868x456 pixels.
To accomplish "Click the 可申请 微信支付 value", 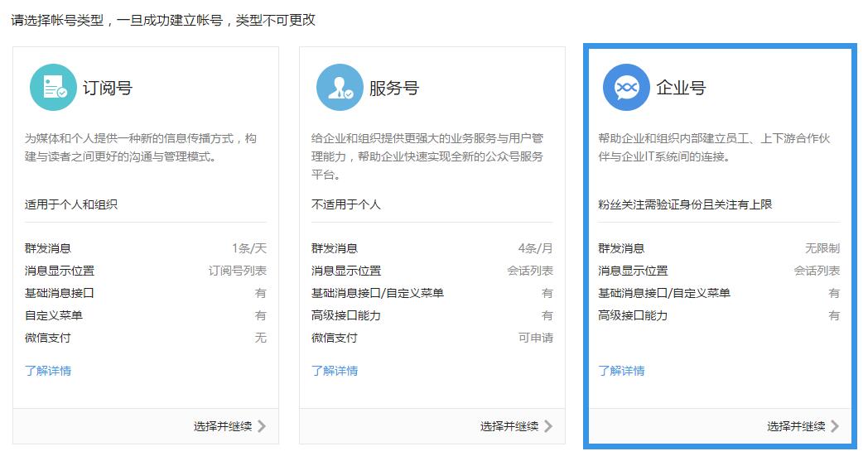I will [x=536, y=338].
